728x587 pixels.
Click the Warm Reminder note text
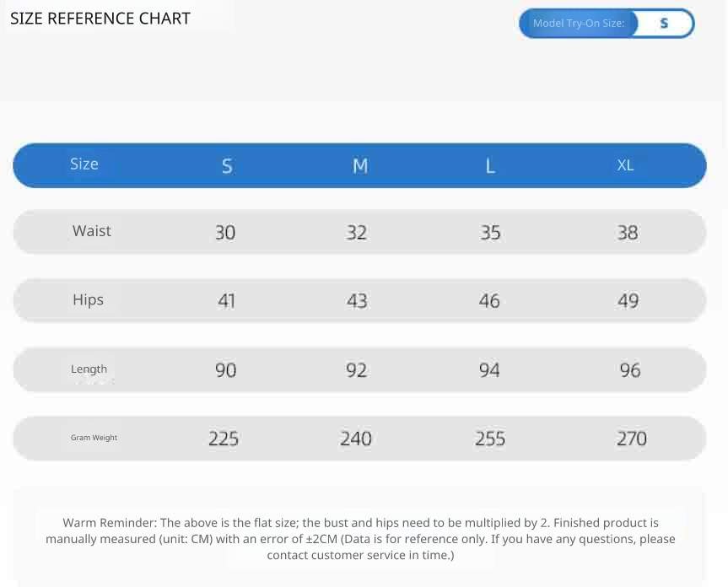[360, 539]
